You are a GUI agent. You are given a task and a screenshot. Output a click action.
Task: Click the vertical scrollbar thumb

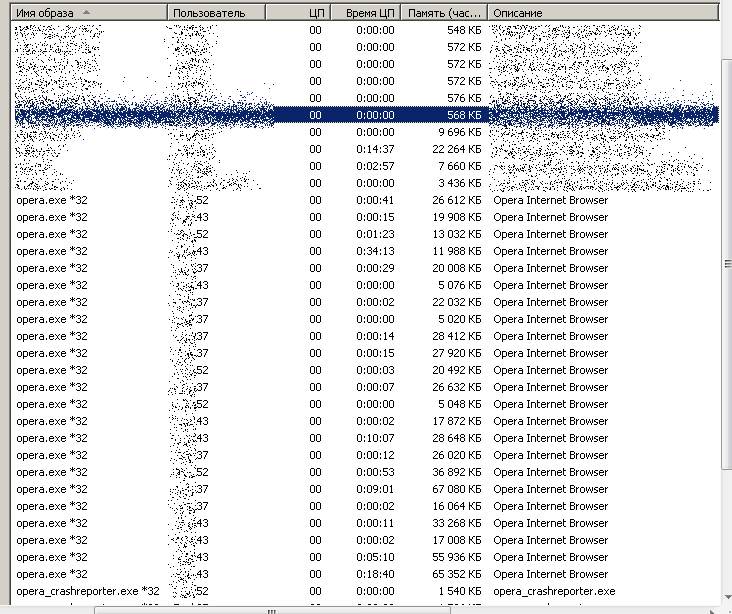(x=727, y=264)
